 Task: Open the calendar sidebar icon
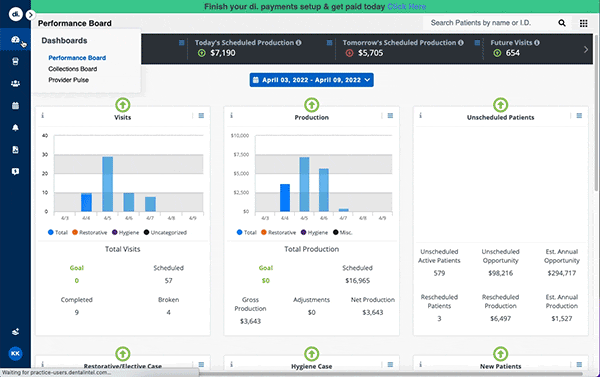[x=15, y=105]
